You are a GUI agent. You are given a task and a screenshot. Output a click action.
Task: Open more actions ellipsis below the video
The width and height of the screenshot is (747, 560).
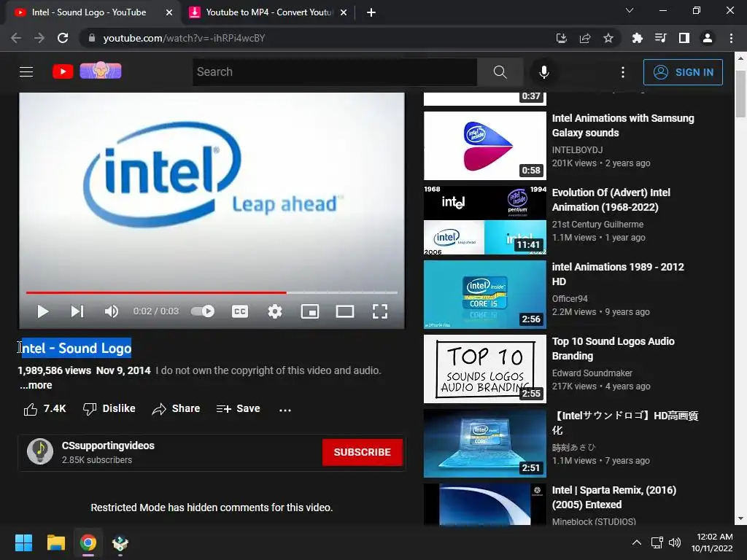click(x=285, y=410)
